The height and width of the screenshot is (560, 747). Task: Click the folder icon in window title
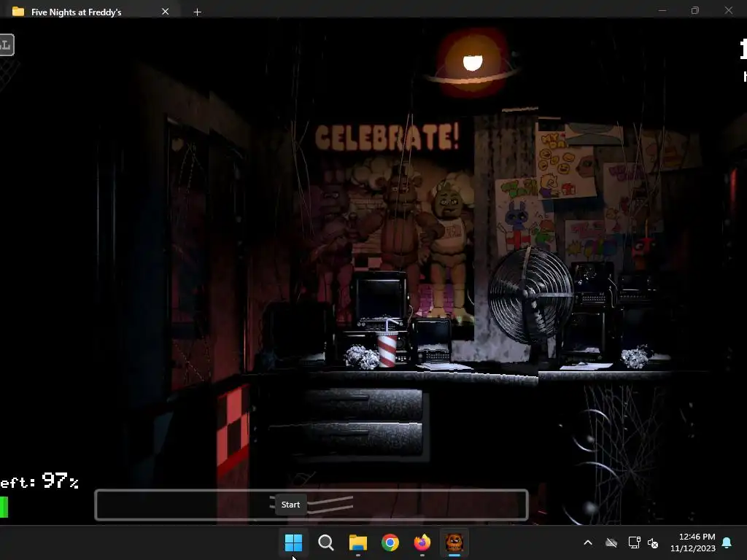point(18,12)
